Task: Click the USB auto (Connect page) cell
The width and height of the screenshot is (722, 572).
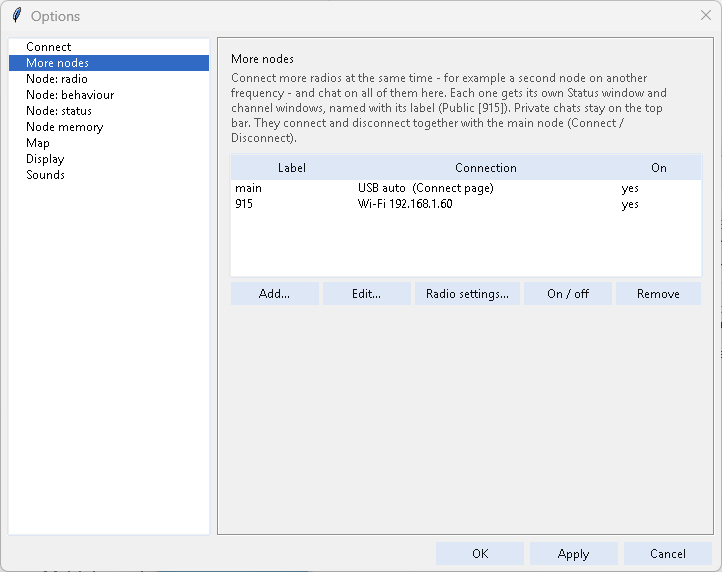Action: 425,188
